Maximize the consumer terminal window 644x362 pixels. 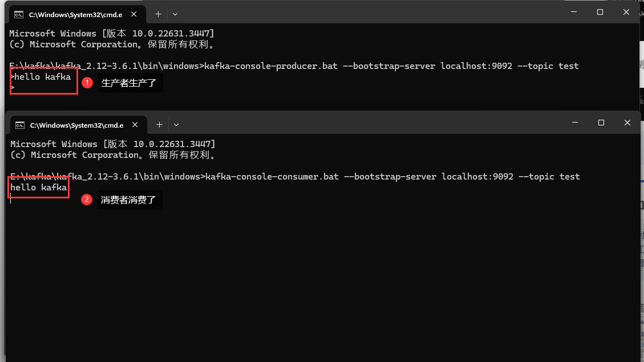pyautogui.click(x=600, y=122)
